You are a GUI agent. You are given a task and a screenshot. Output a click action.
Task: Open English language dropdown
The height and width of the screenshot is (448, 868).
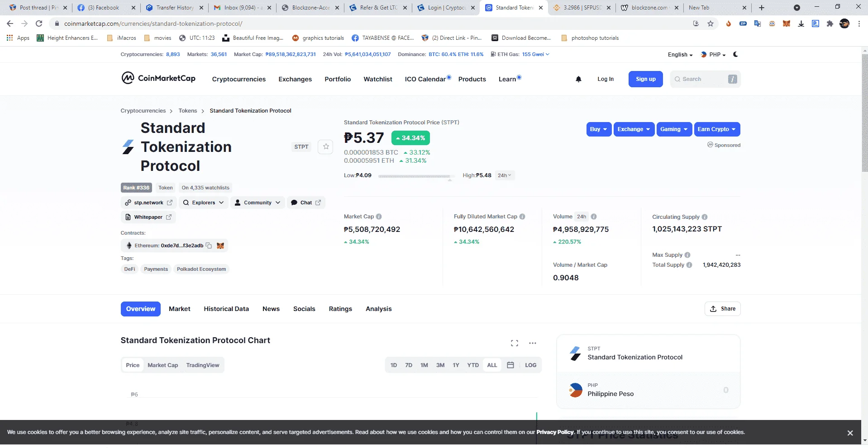680,55
